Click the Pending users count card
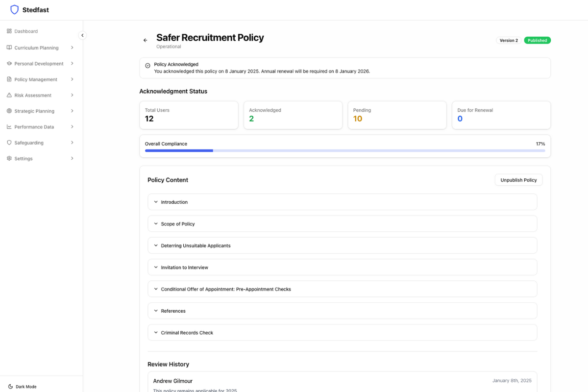The width and height of the screenshot is (588, 392). [x=397, y=115]
